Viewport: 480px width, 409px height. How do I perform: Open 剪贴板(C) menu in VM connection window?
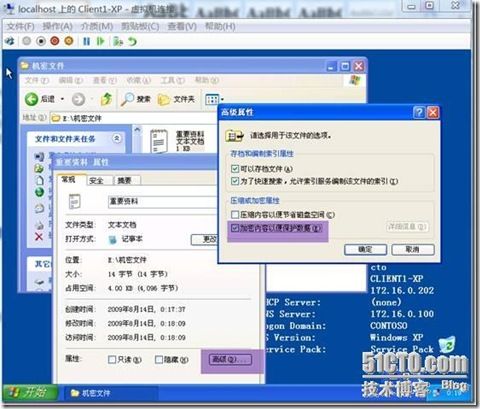[x=140, y=26]
